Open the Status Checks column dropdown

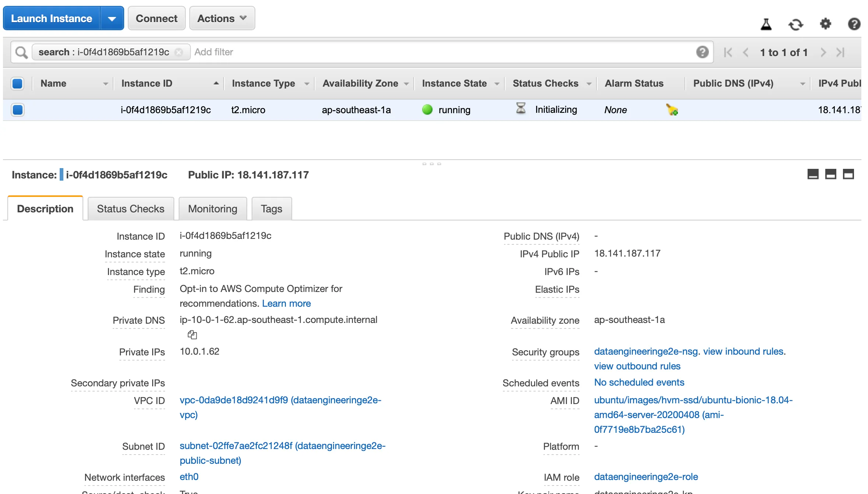click(589, 84)
